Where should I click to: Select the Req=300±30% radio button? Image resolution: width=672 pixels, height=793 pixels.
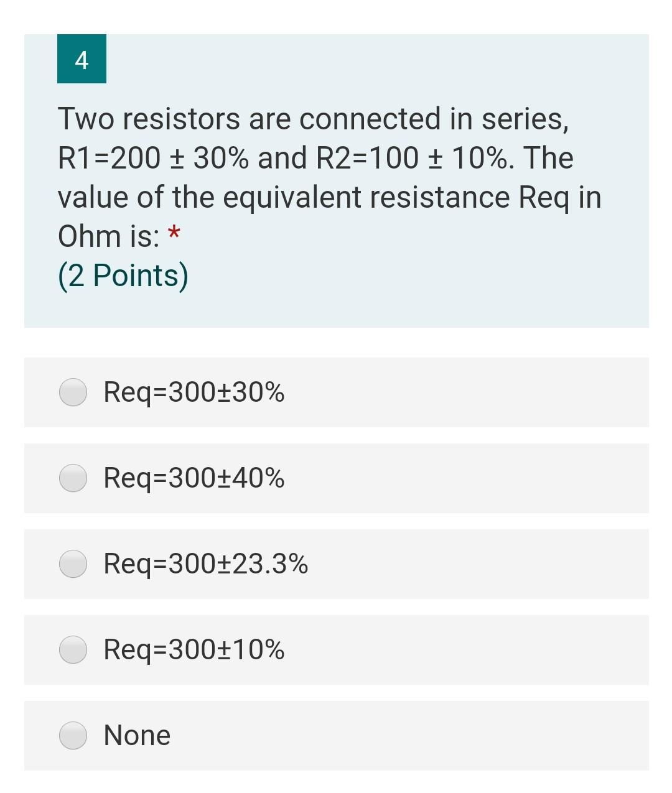coord(73,392)
